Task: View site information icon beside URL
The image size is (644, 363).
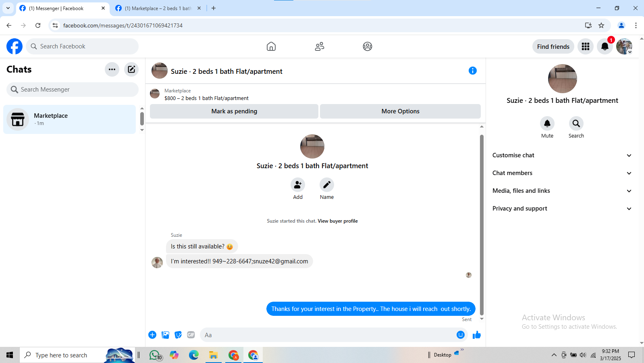Action: (x=55, y=25)
